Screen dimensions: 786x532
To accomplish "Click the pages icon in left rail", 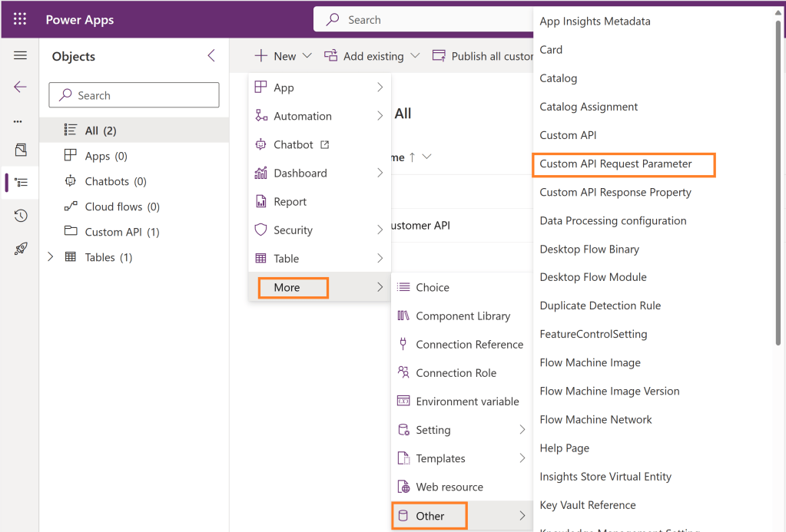I will pos(21,150).
